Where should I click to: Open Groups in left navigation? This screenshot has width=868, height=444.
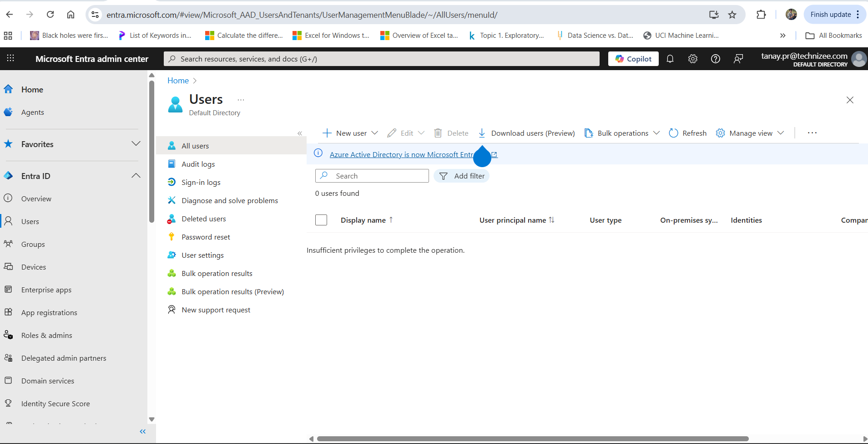pyautogui.click(x=33, y=244)
